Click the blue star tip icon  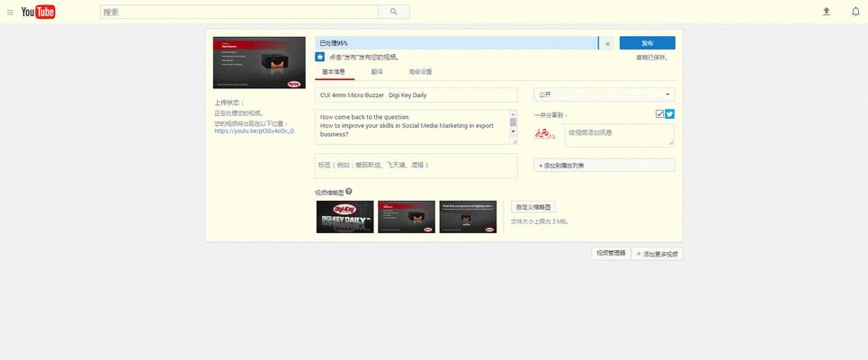pyautogui.click(x=320, y=57)
